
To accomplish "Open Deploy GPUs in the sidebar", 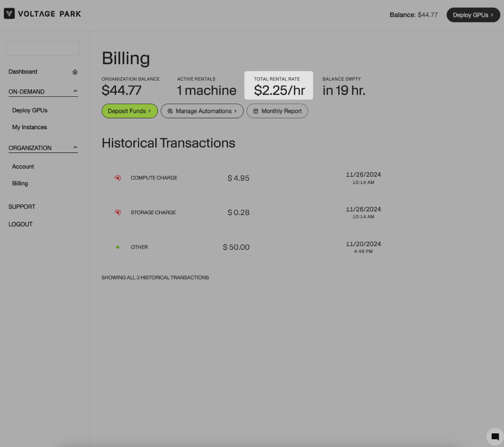I will (x=30, y=110).
